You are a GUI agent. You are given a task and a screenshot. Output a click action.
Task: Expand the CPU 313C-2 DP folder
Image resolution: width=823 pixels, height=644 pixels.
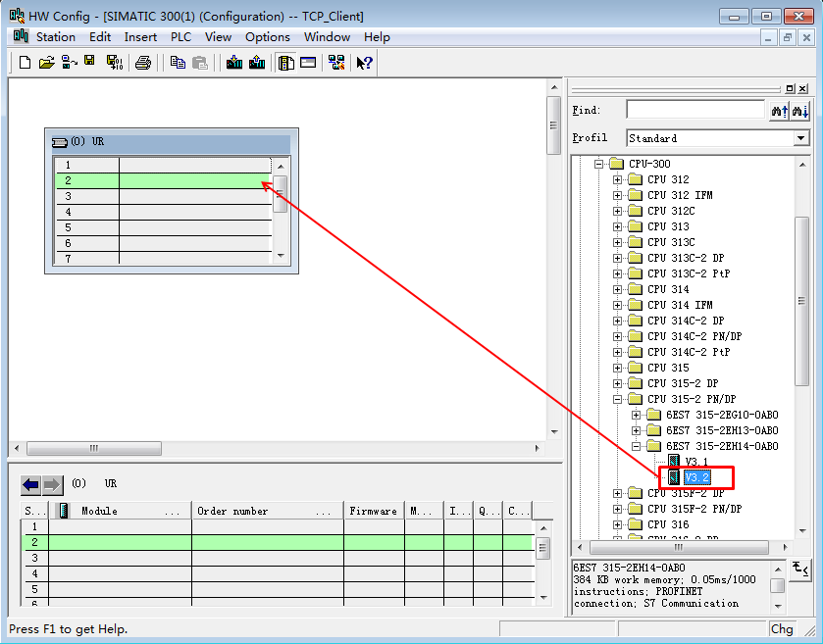click(x=617, y=258)
